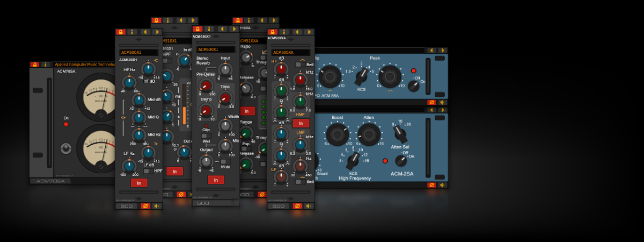Click the speaker icon on ACM-5SA footer
644x242 pixels.
pos(442,102)
